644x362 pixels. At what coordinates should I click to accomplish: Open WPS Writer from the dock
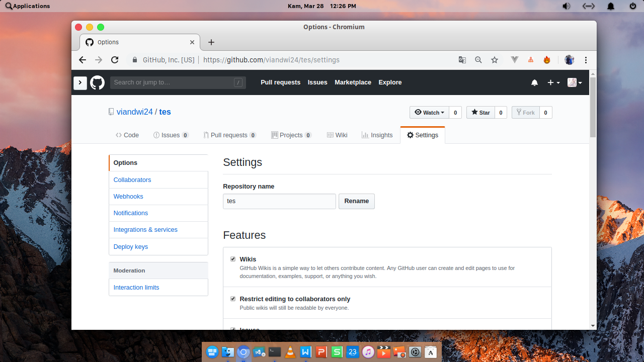[x=306, y=352]
